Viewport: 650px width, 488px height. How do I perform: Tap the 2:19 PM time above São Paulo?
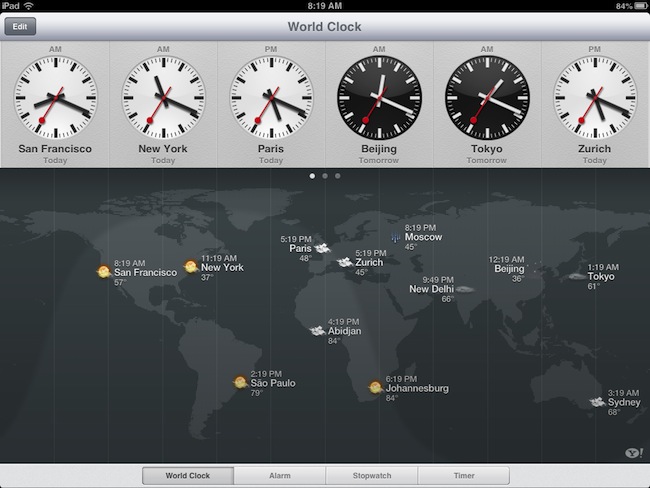pos(266,374)
